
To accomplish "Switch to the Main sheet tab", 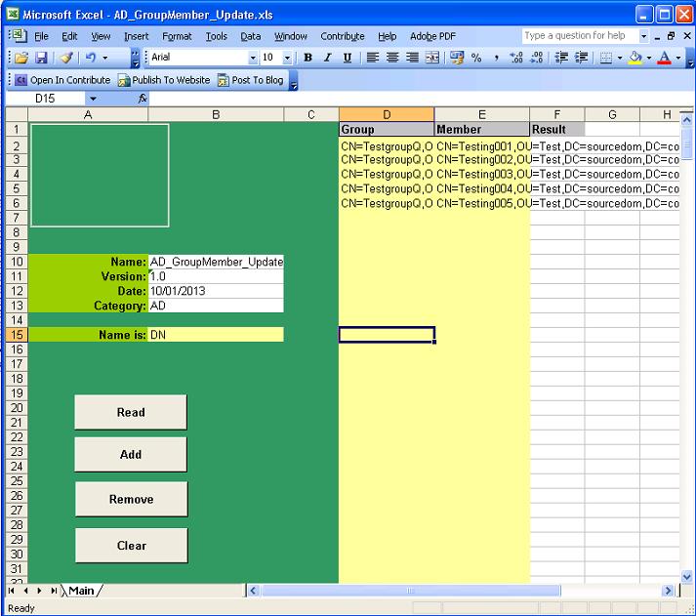I will click(82, 590).
